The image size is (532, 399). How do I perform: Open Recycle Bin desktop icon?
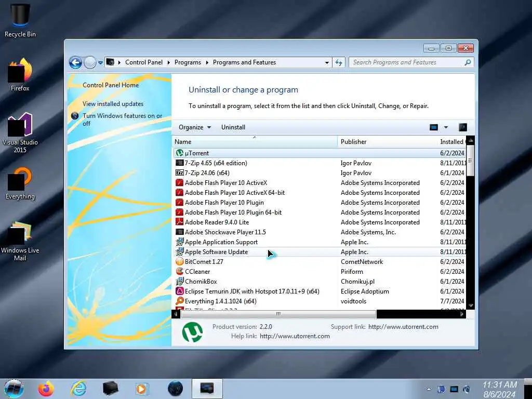tap(20, 21)
